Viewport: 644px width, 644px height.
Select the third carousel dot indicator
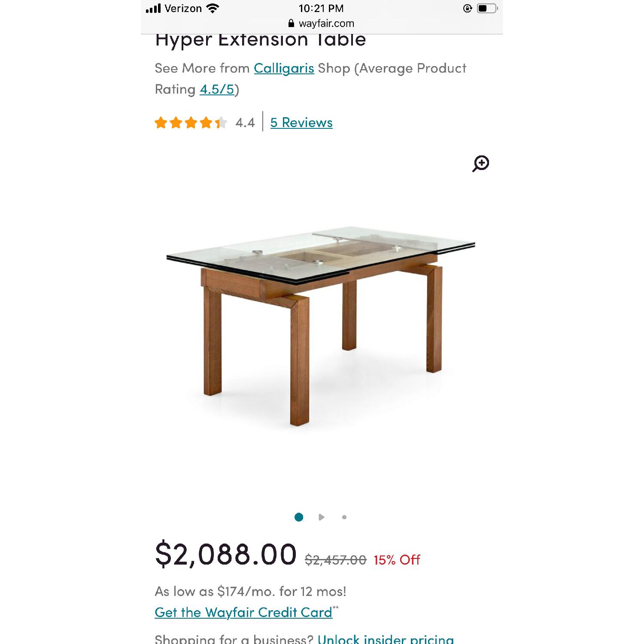[x=343, y=517]
